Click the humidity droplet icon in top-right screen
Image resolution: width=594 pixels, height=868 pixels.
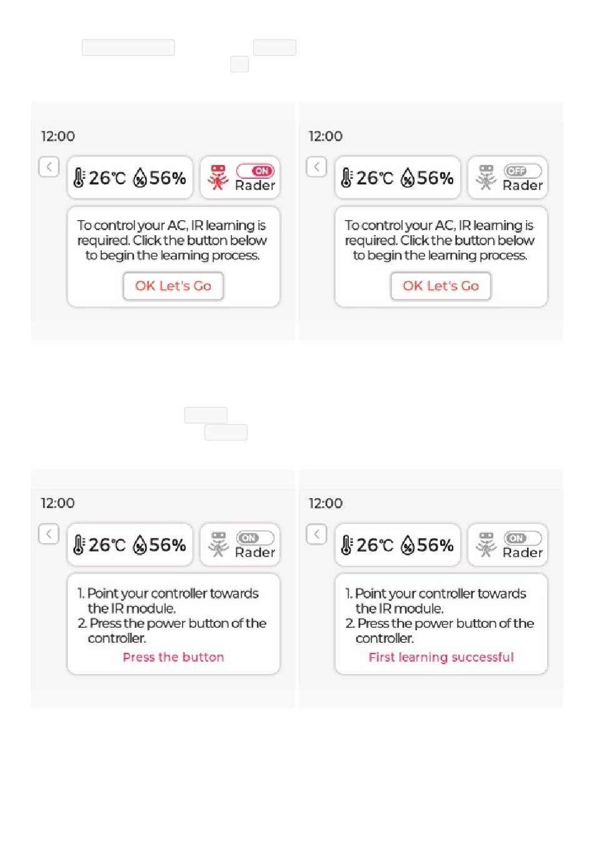coord(408,178)
